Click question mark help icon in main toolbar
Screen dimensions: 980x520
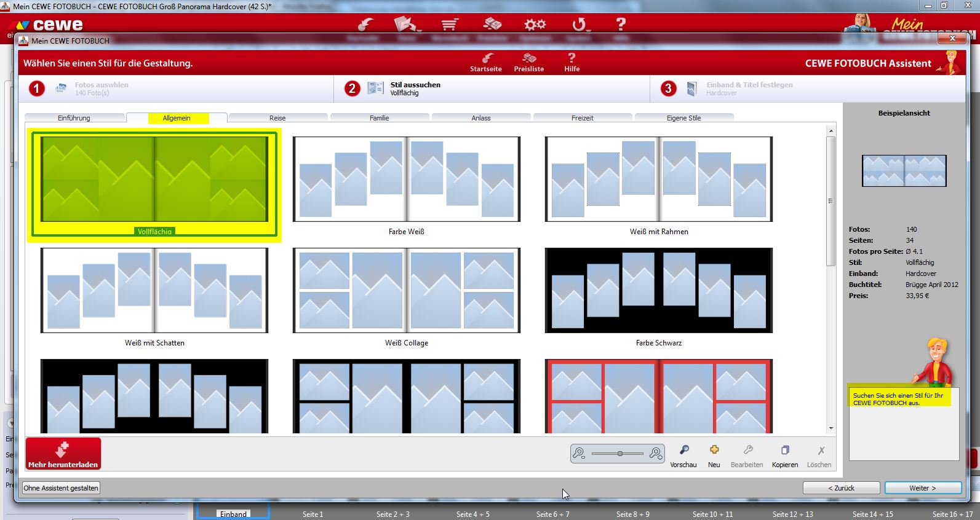point(621,25)
